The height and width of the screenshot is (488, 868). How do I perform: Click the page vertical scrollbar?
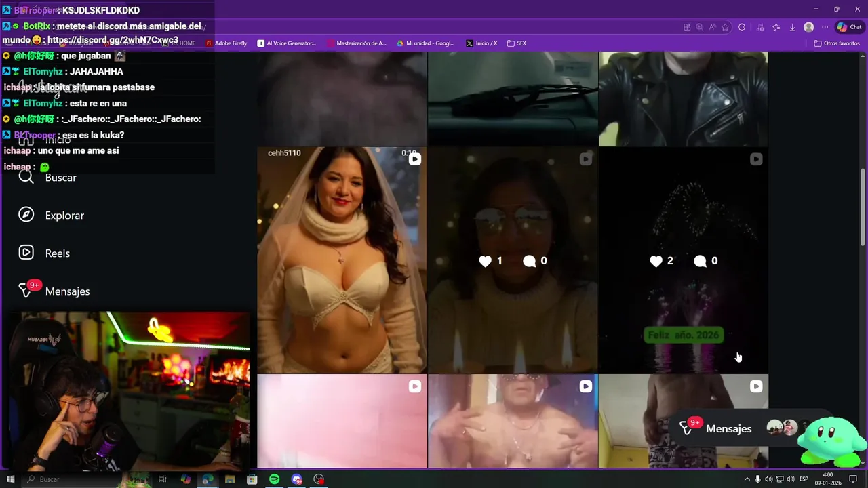click(x=863, y=207)
